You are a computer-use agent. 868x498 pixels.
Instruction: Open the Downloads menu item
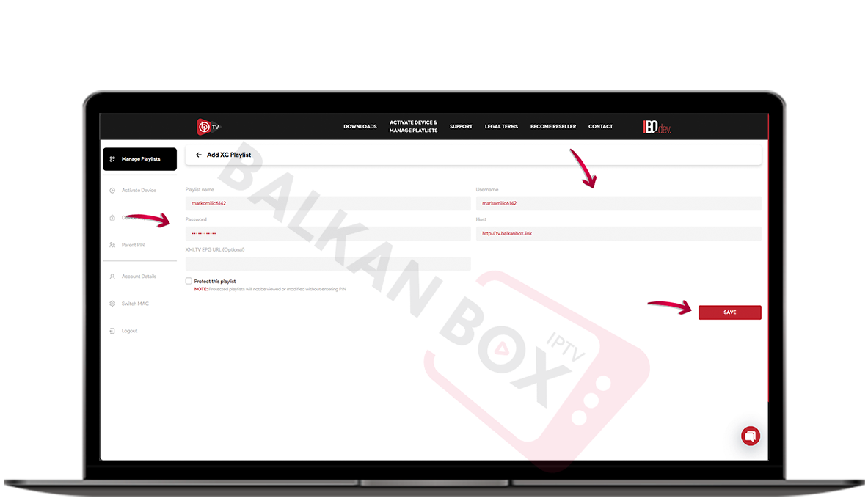[x=360, y=127]
